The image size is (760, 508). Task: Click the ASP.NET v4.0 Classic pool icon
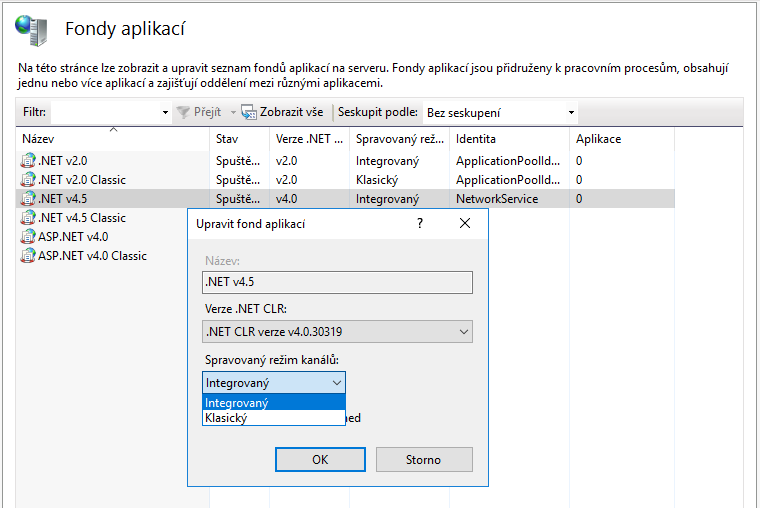28,255
